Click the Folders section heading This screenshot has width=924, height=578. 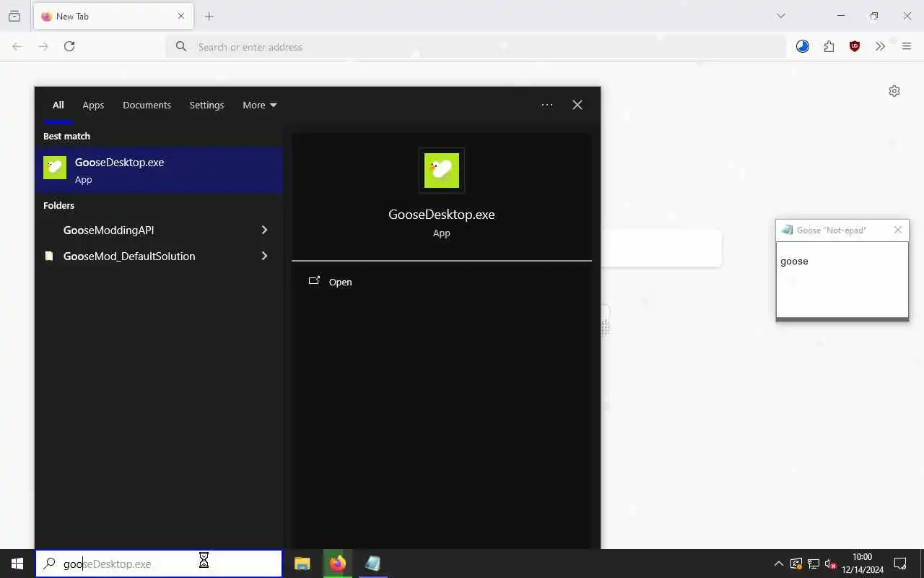pos(58,205)
